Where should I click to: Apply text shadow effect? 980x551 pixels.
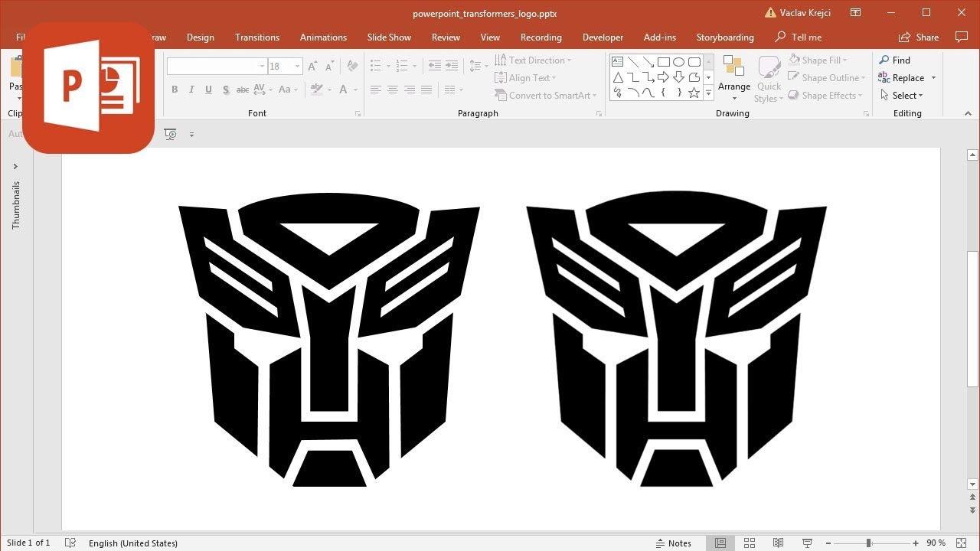pos(226,90)
